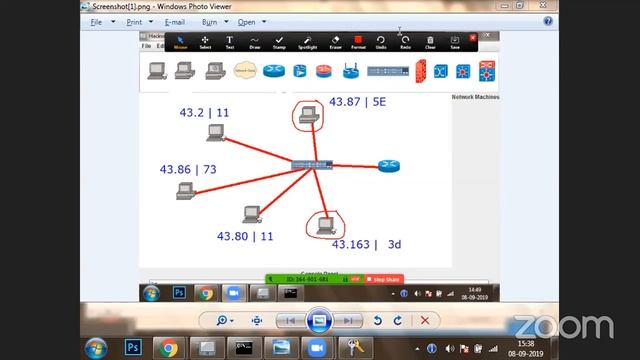This screenshot has width=640, height=360.
Task: Open the Zoom app on the bottom taskbar
Action: coord(317,348)
